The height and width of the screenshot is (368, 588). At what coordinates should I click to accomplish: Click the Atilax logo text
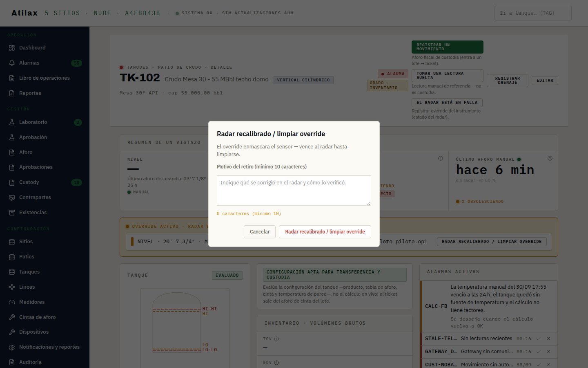(x=24, y=13)
